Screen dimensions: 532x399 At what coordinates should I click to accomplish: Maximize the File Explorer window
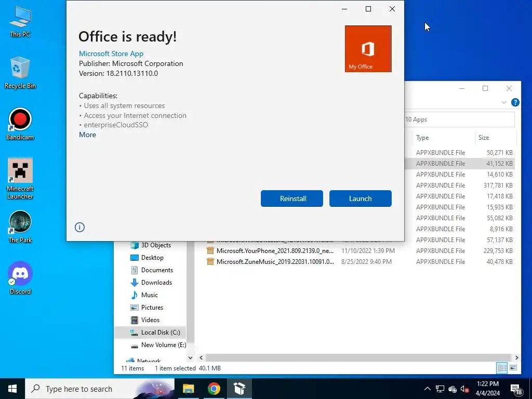tap(485, 88)
